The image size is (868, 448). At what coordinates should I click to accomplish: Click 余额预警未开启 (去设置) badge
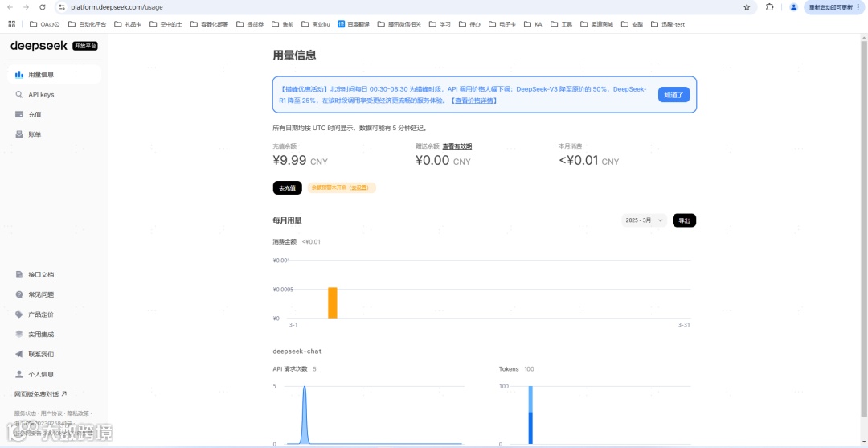[342, 187]
